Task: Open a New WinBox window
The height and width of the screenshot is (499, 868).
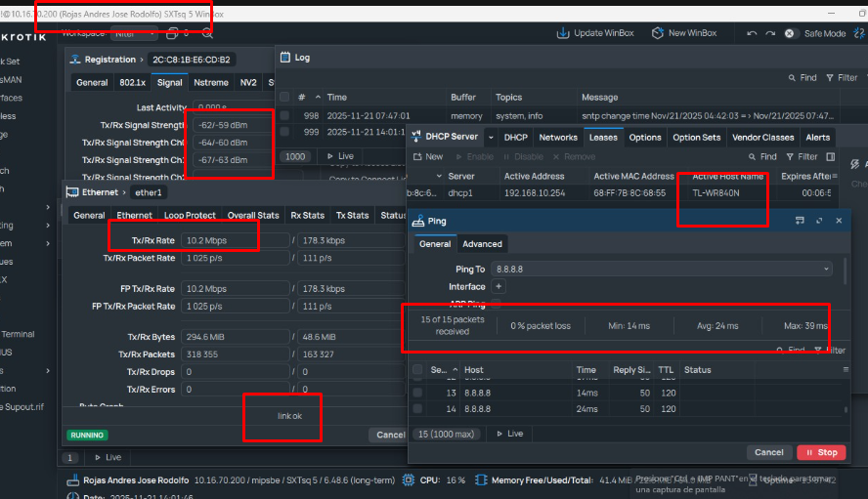Action: click(x=657, y=33)
